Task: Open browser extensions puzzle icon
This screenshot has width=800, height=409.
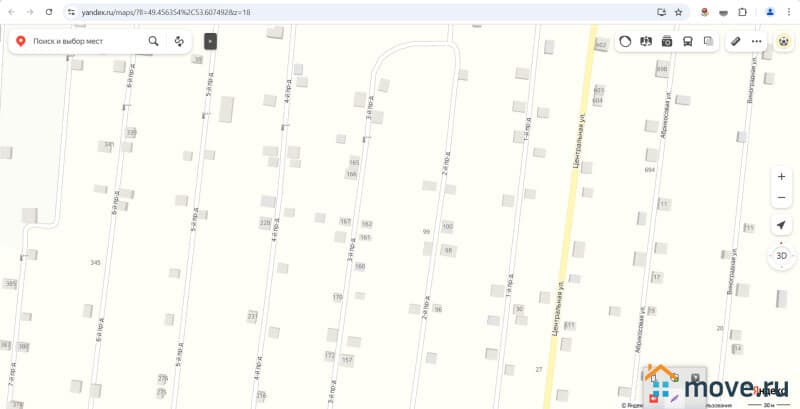Action: 742,12
